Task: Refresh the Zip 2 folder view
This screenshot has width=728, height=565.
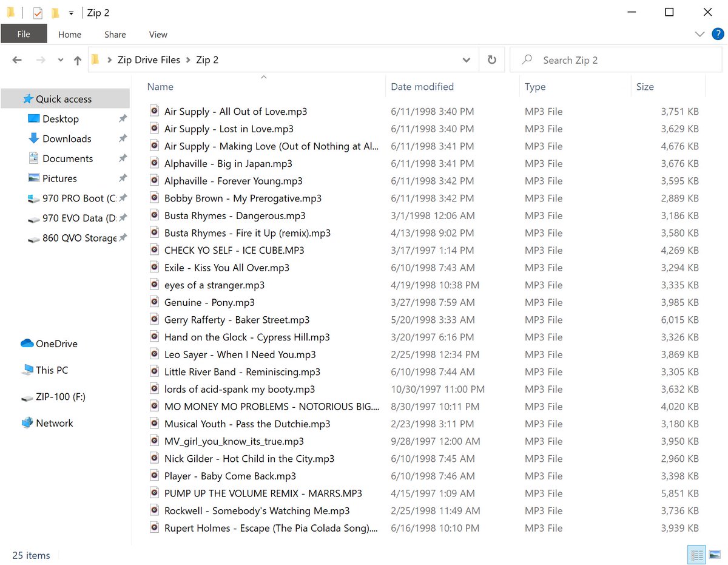Action: click(492, 60)
